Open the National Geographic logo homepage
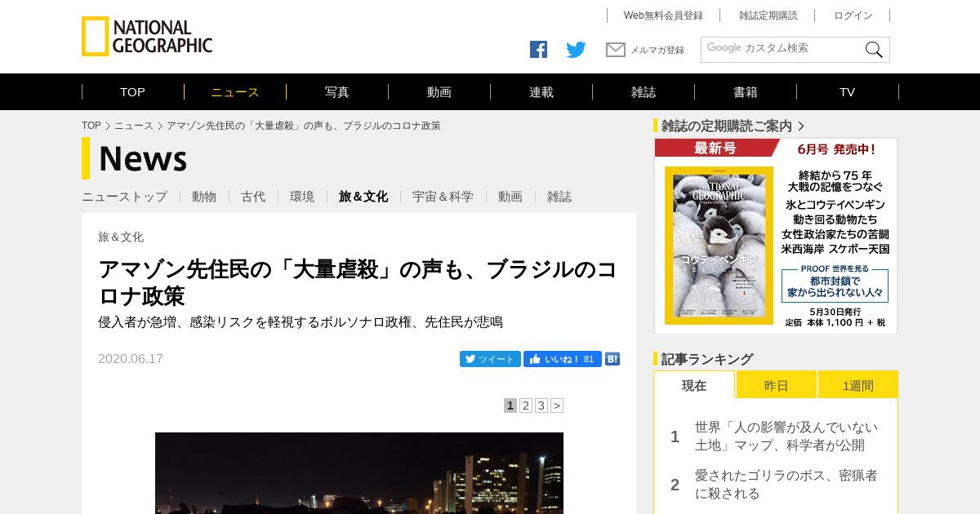 (147, 37)
